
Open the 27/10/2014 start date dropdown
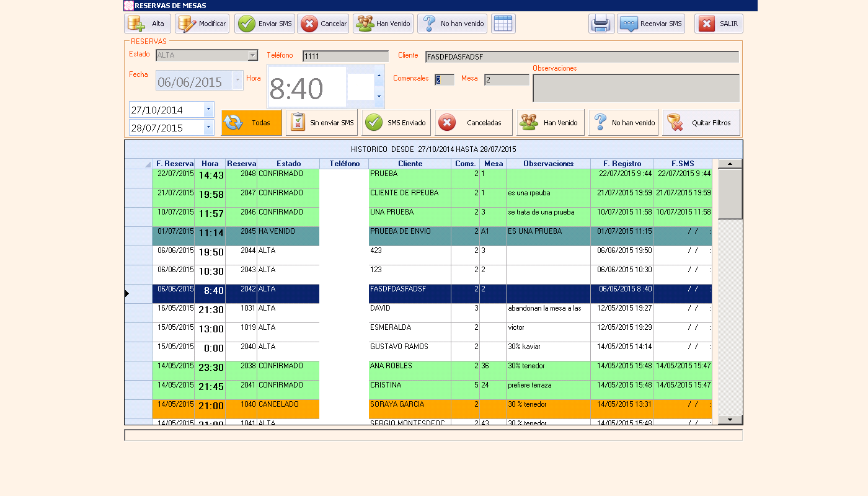click(208, 110)
